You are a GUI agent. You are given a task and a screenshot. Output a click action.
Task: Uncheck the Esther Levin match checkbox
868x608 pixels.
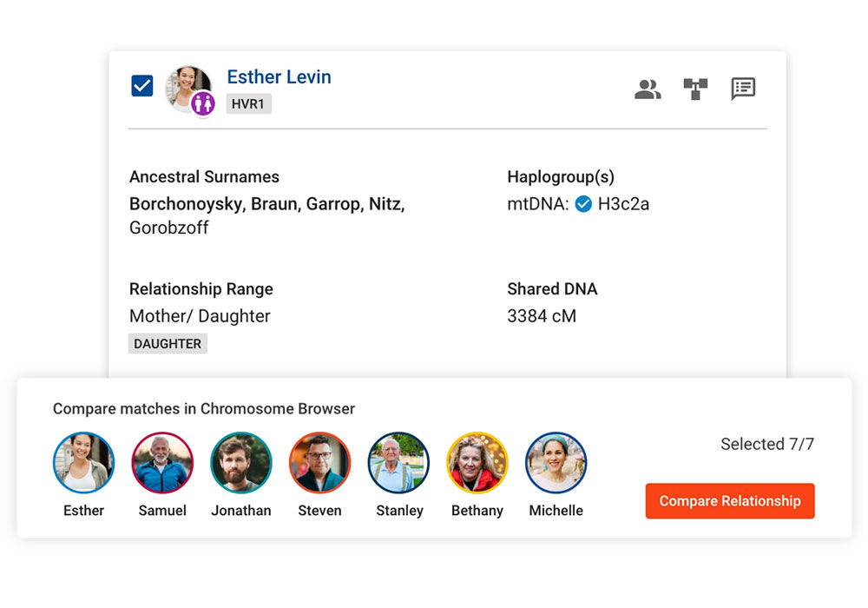point(142,86)
